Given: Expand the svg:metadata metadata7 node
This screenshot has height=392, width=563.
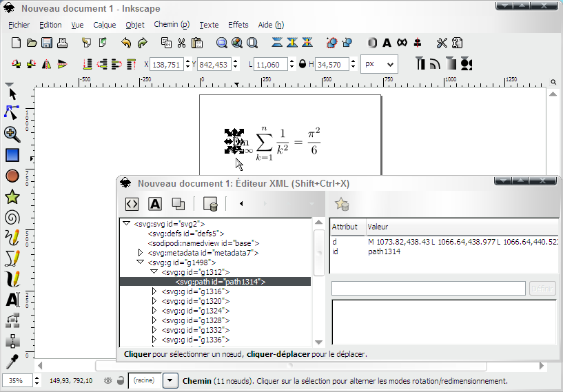Looking at the screenshot, I should (141, 253).
